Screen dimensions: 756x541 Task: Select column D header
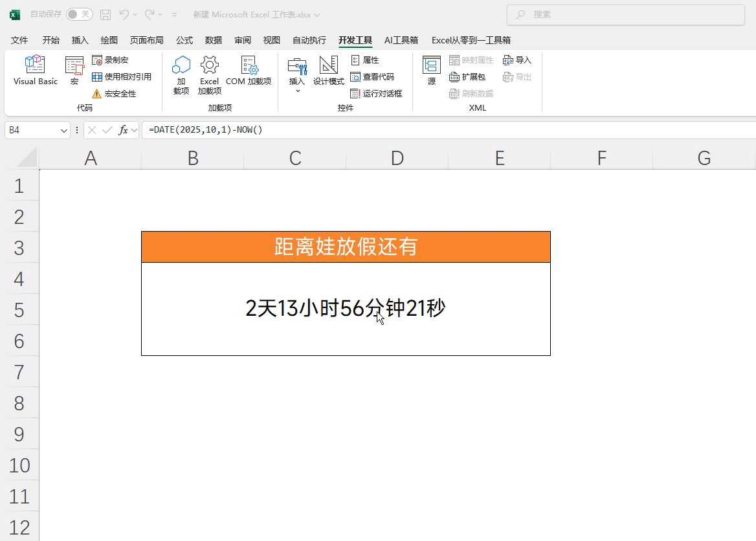397,158
